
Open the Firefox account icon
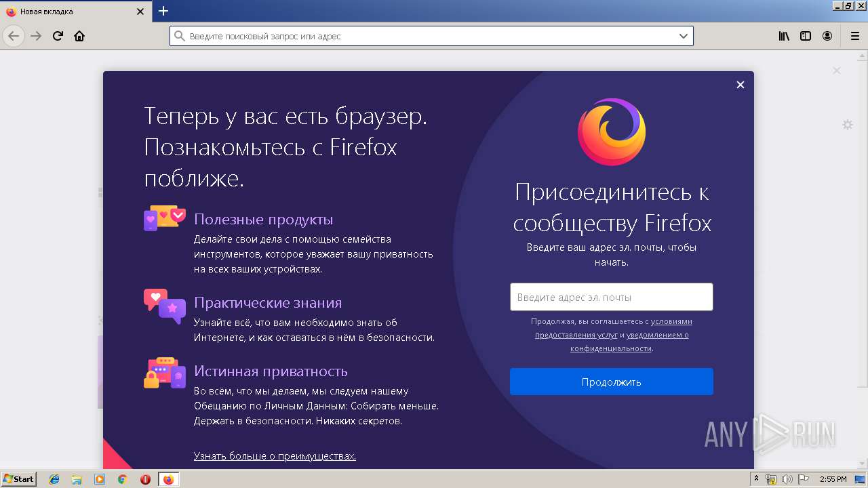click(827, 36)
